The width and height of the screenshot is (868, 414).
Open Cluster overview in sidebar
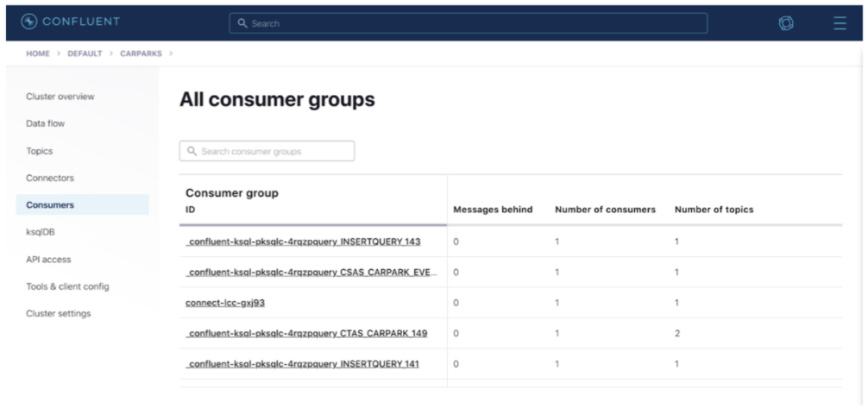60,96
